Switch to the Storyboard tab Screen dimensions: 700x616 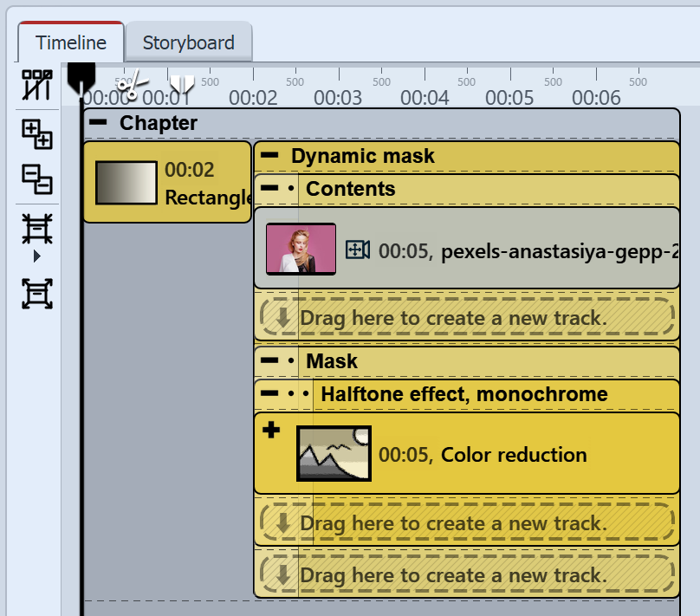188,42
